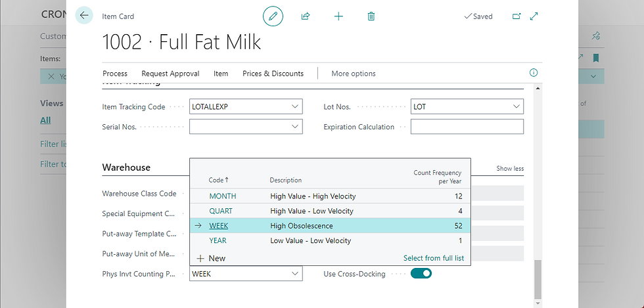Click Select from full list link

coord(434,258)
